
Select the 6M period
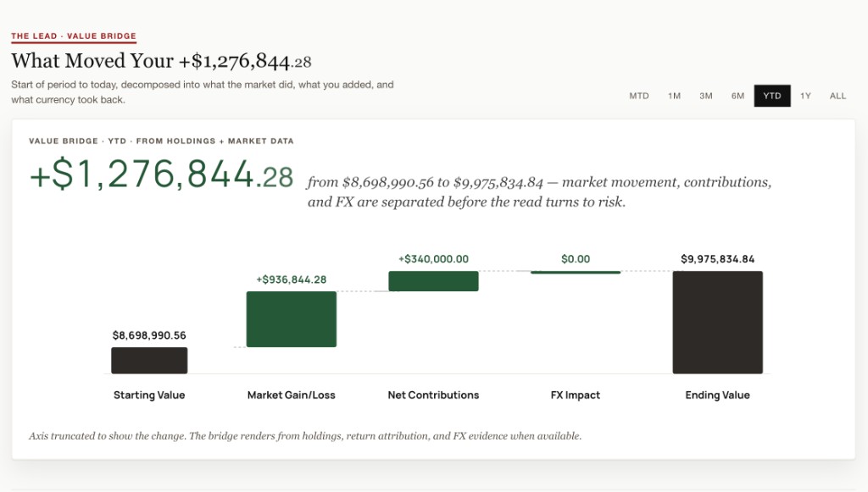click(737, 96)
